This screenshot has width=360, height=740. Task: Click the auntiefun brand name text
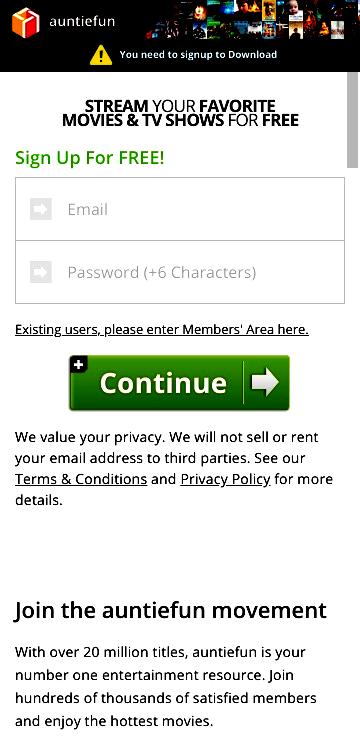[82, 21]
